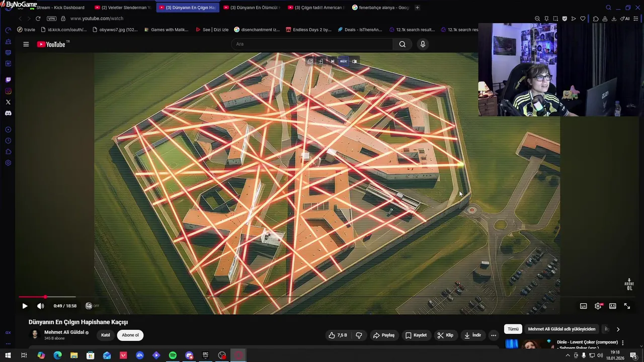
Task: Save video with the Kaydet button
Action: tap(417, 335)
